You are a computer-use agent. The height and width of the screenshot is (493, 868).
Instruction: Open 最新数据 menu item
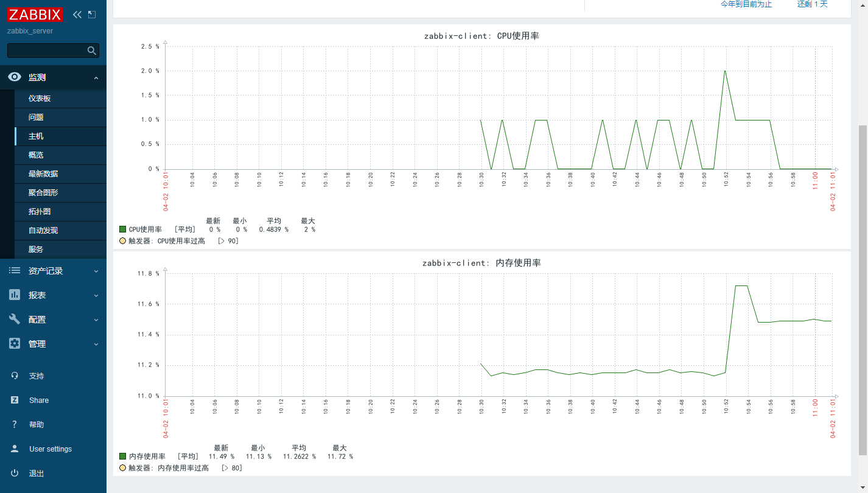pyautogui.click(x=60, y=174)
